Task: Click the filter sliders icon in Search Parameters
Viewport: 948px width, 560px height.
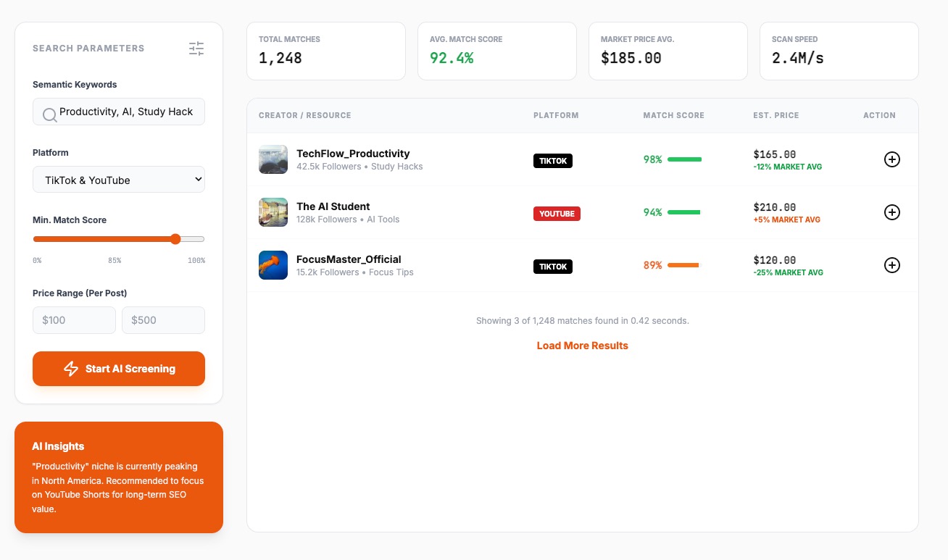Action: (196, 49)
